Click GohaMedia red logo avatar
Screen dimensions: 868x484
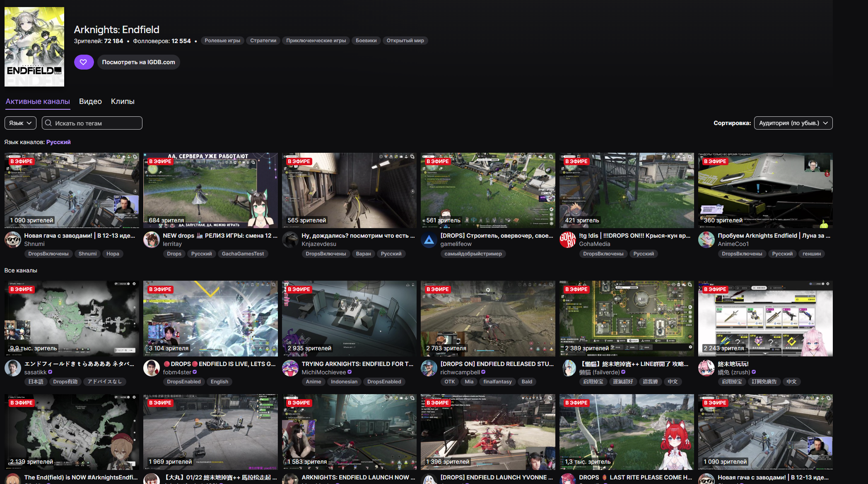pos(568,240)
